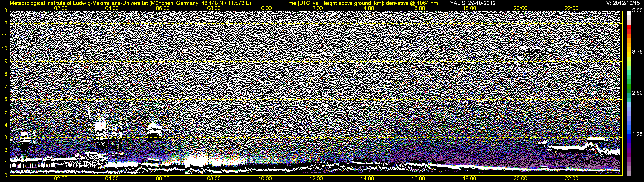644x182 pixels.
Task: Click the 18:00 label on the bottom time axis
Action: point(469,179)
